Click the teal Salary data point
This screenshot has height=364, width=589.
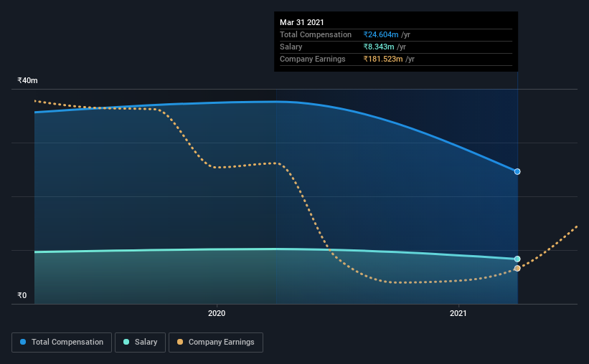(x=517, y=259)
